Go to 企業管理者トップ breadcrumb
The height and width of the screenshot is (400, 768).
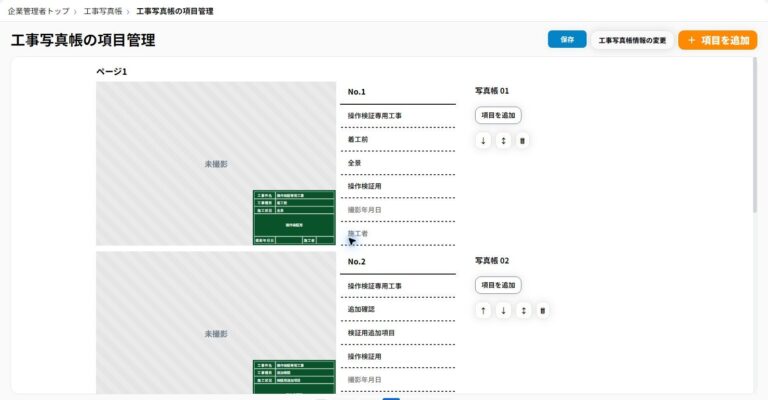coord(39,11)
